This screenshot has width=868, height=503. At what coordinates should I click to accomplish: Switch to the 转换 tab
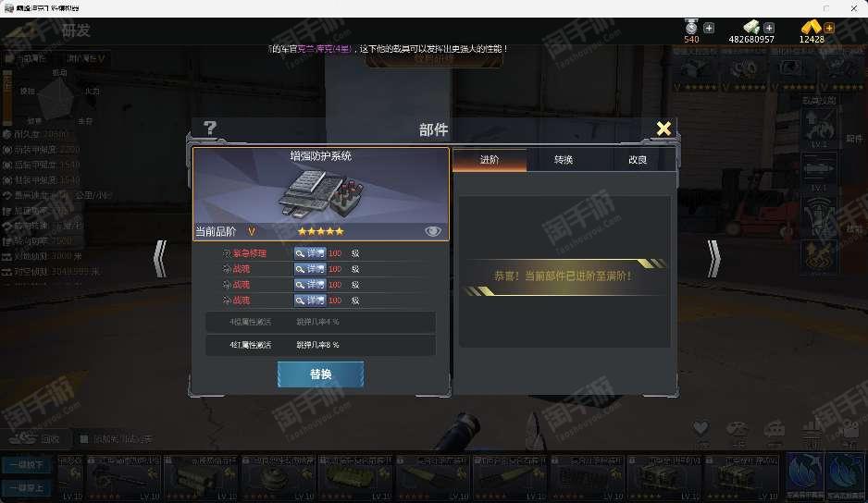(x=564, y=160)
